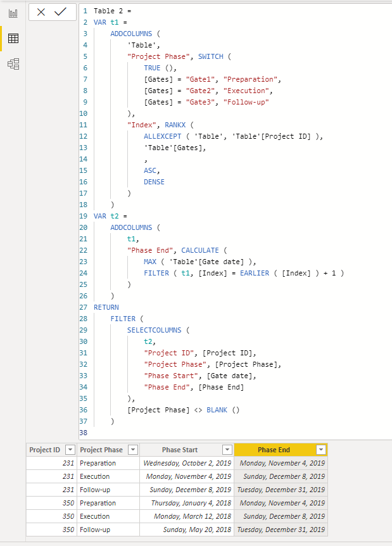Click Follow-up cell for project 231
The image size is (392, 546).
pos(108,490)
